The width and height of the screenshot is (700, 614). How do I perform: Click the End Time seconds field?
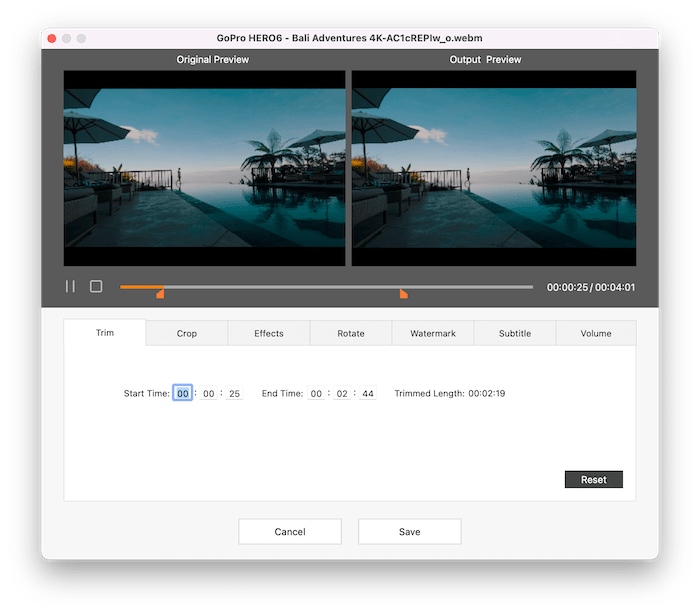(368, 394)
